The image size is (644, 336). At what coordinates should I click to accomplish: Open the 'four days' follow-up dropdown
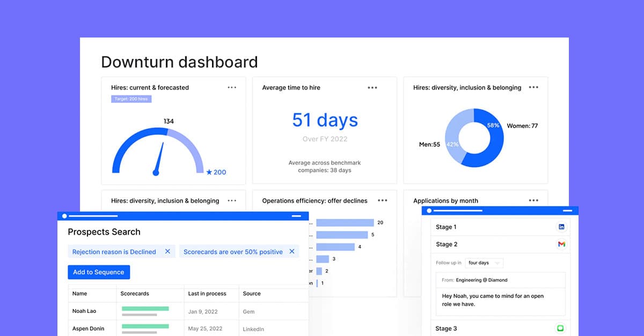pos(484,263)
